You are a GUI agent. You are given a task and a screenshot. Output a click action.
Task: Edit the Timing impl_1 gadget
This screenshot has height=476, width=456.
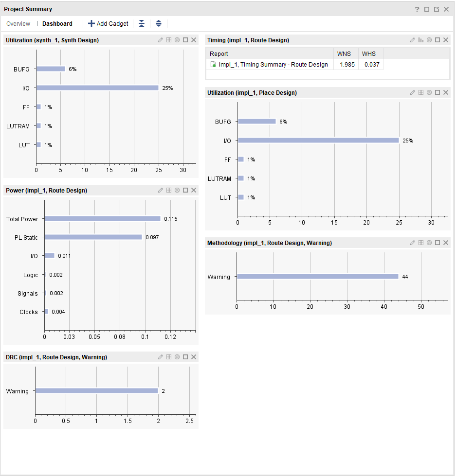[x=413, y=40]
